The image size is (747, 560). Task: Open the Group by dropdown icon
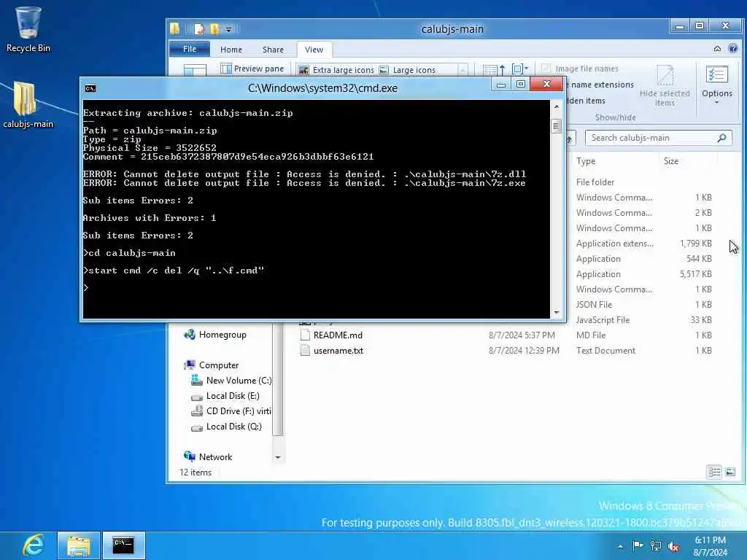(x=519, y=69)
